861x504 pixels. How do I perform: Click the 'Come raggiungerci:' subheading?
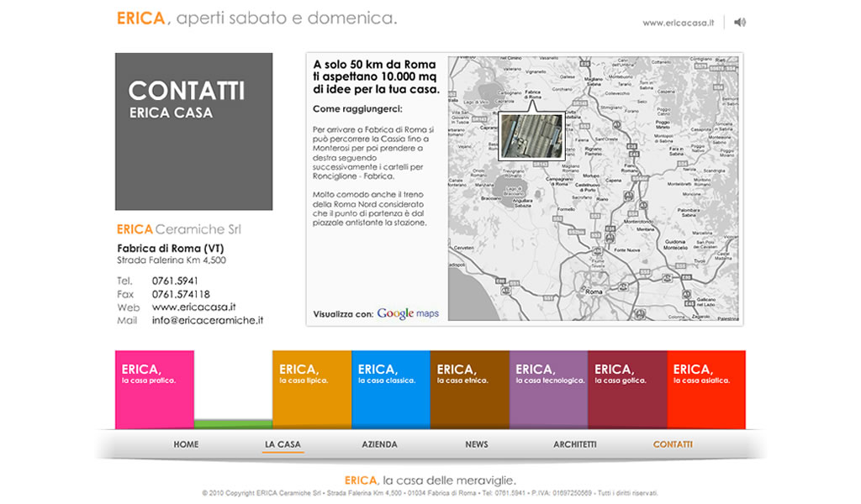(x=357, y=109)
